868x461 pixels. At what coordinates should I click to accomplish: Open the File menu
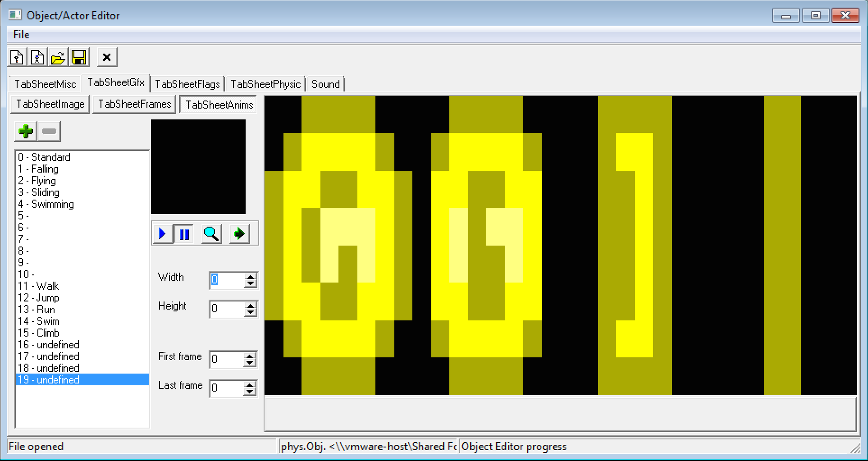click(21, 35)
